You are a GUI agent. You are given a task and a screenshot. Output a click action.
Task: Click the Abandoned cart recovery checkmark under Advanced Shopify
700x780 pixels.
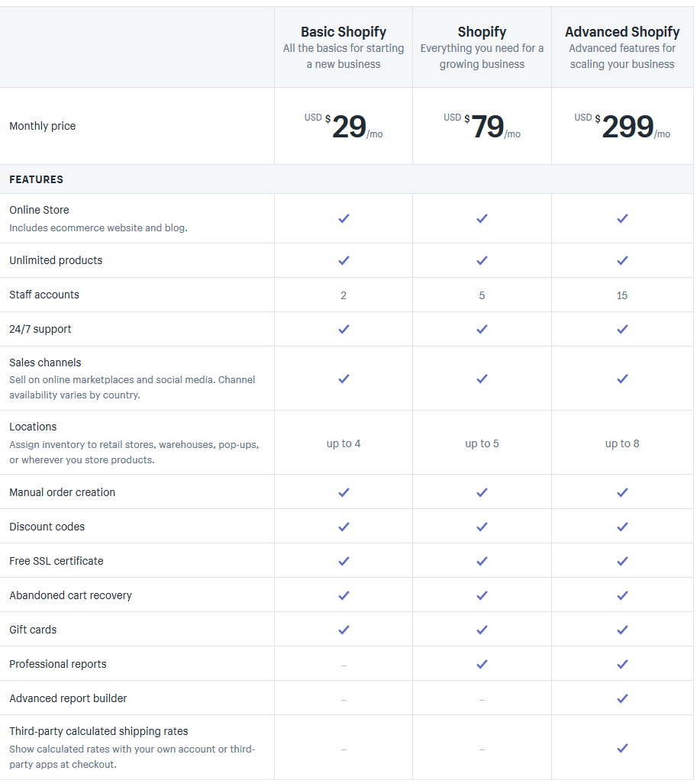click(622, 595)
